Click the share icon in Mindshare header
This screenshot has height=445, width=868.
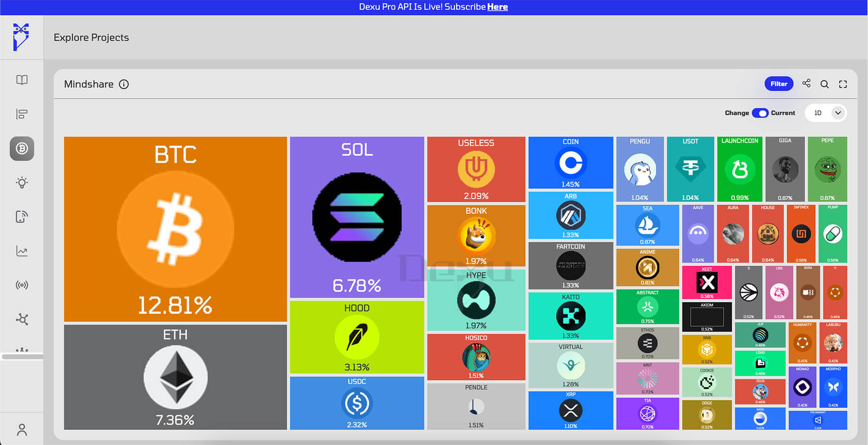pyautogui.click(x=806, y=83)
